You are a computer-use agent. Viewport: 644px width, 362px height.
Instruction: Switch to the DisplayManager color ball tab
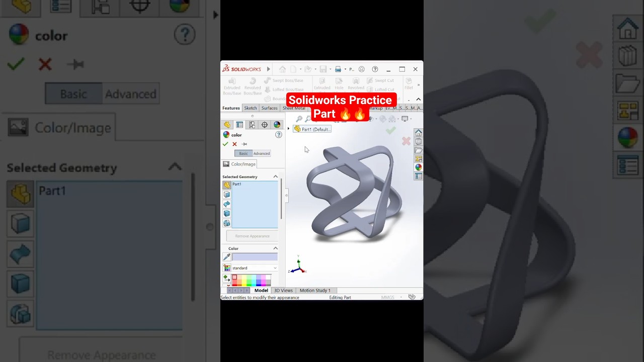277,125
